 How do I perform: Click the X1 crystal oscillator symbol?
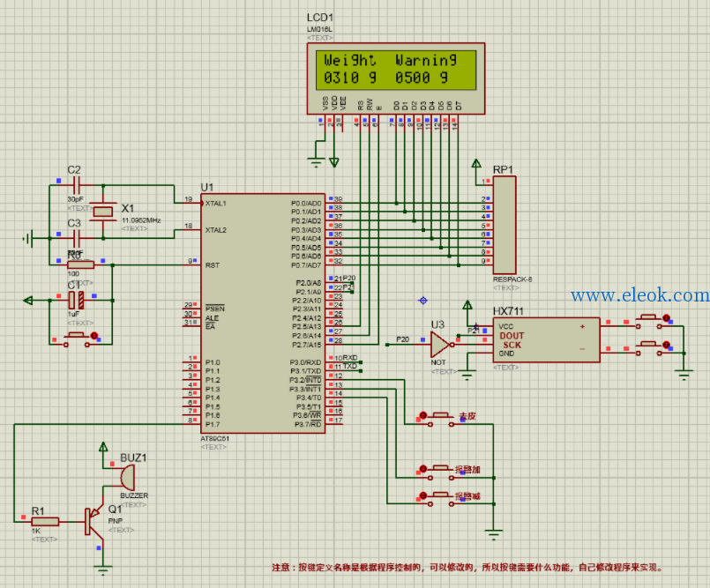103,212
